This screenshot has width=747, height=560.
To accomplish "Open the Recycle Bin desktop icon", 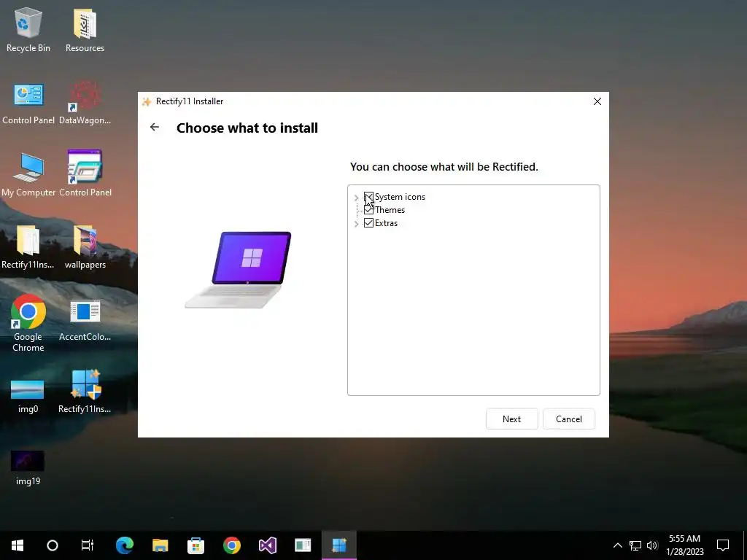I will (x=28, y=29).
